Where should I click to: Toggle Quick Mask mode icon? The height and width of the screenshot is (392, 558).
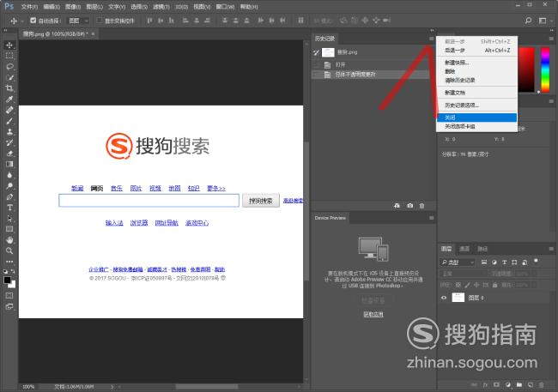pyautogui.click(x=9, y=296)
